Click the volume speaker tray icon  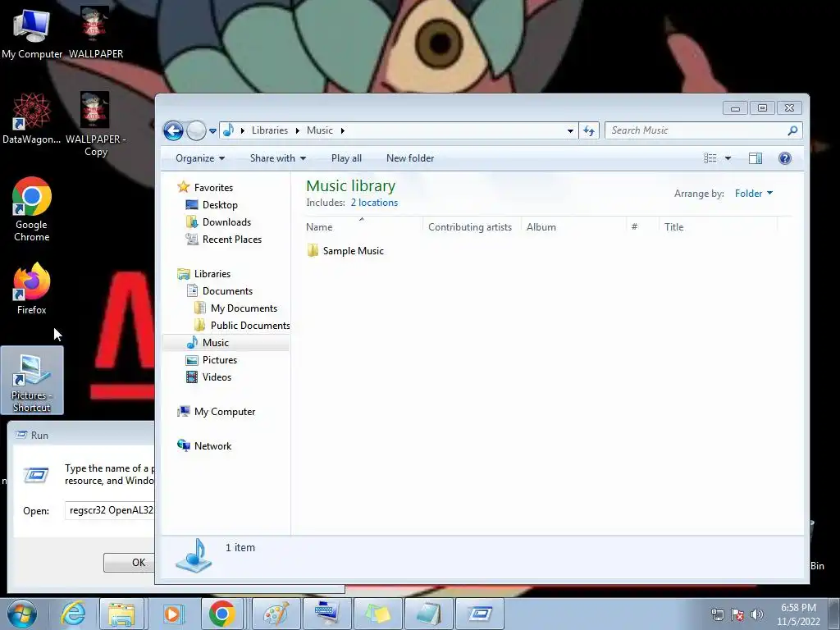[757, 614]
